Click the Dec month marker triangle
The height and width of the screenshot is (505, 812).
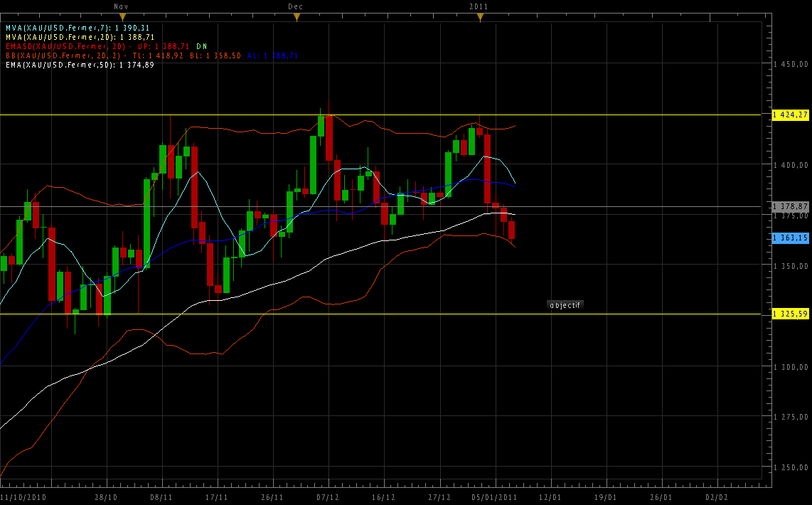297,16
